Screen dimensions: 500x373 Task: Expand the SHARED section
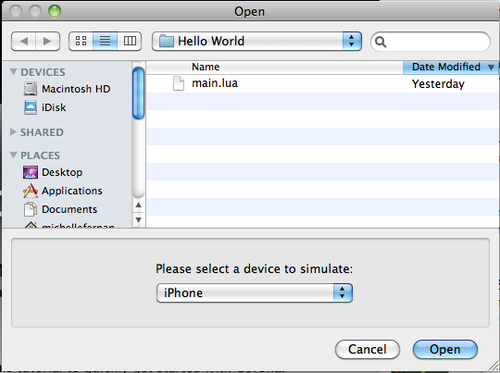pos(13,132)
